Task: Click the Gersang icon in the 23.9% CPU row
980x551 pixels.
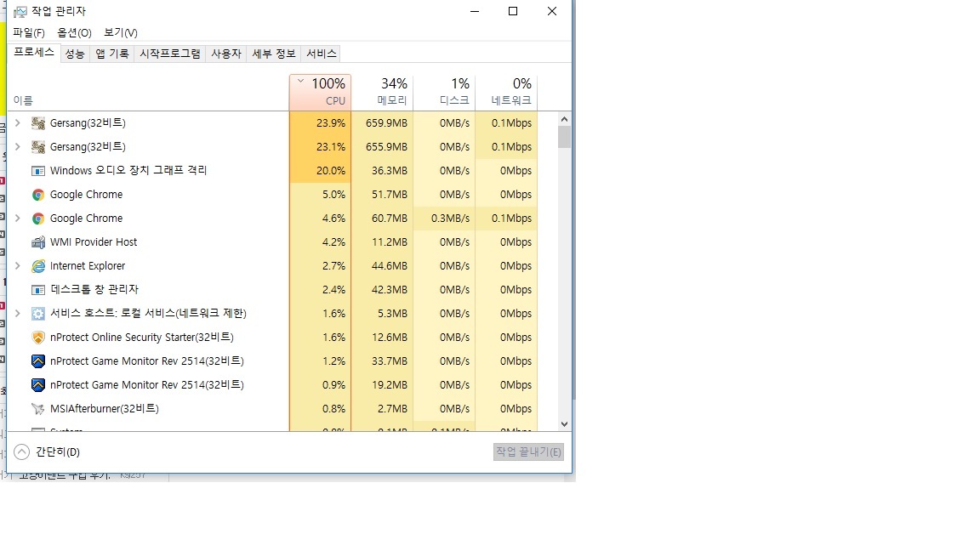Action: (x=38, y=123)
